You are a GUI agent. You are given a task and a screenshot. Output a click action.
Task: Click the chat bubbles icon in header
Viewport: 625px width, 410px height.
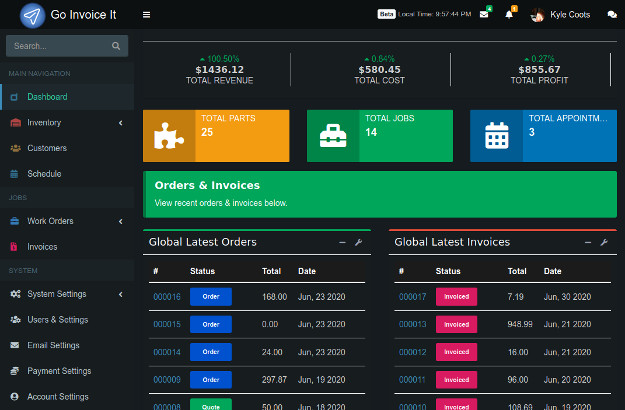(x=612, y=15)
